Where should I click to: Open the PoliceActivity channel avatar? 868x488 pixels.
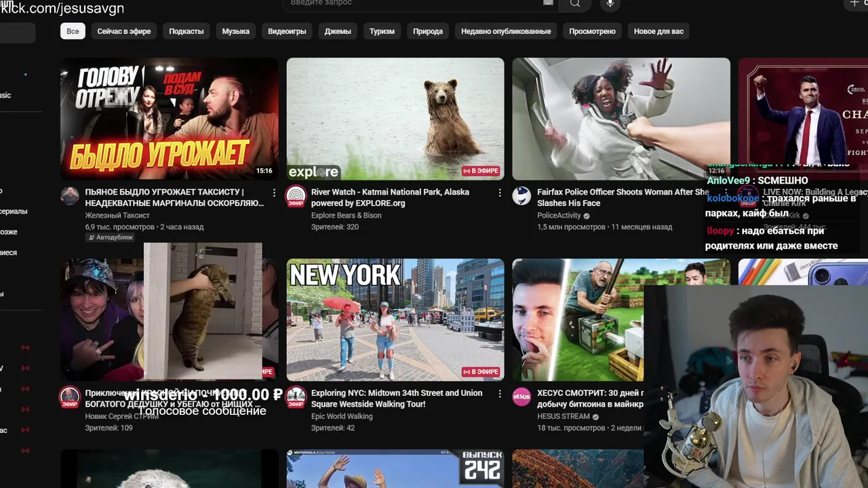pos(521,196)
